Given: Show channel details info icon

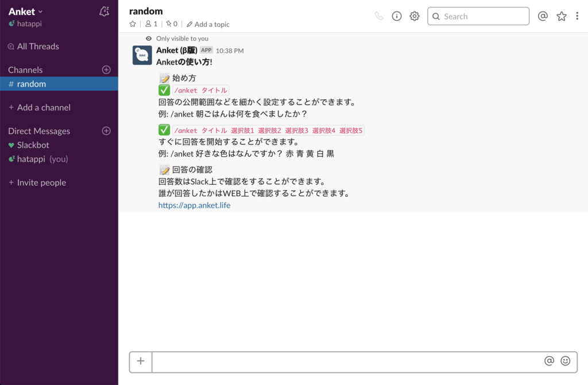Looking at the screenshot, I should pos(397,16).
